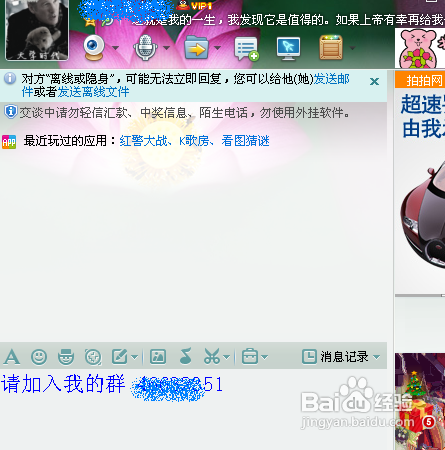Expand file transfer options arrow
The image size is (445, 450).
tap(217, 48)
